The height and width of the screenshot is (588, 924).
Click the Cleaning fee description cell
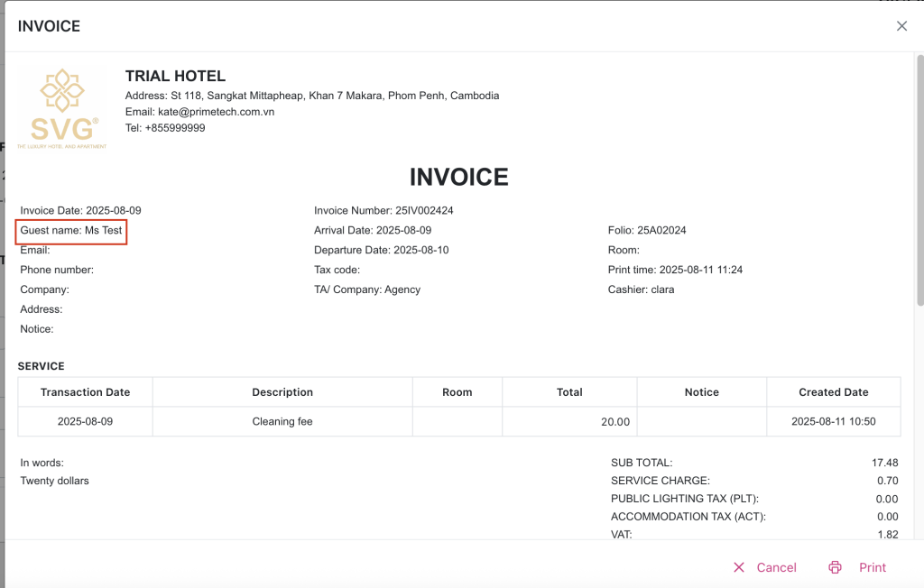[282, 421]
